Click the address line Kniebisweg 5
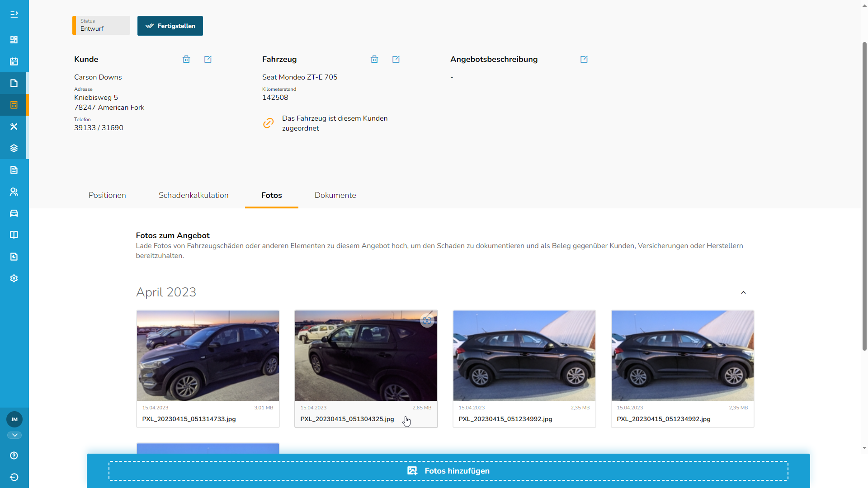868x488 pixels. pos(96,98)
